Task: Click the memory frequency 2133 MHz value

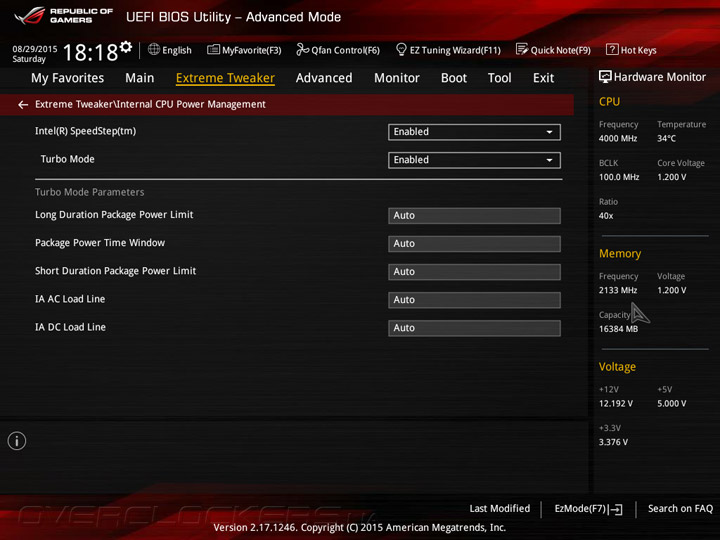Action: [x=618, y=291]
